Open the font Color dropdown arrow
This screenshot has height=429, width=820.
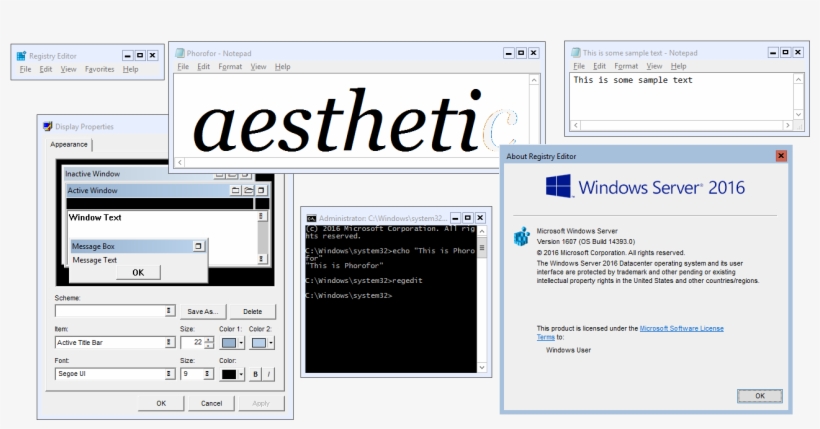tap(241, 375)
